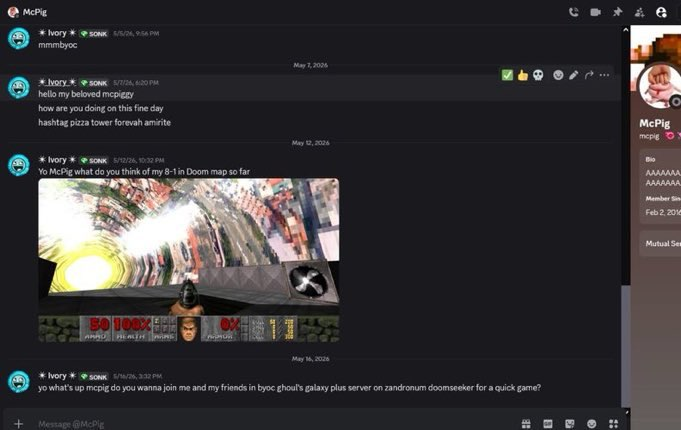The image size is (681, 430).
Task: Click Ivory username on the mmmbyoc message
Action: [57, 33]
